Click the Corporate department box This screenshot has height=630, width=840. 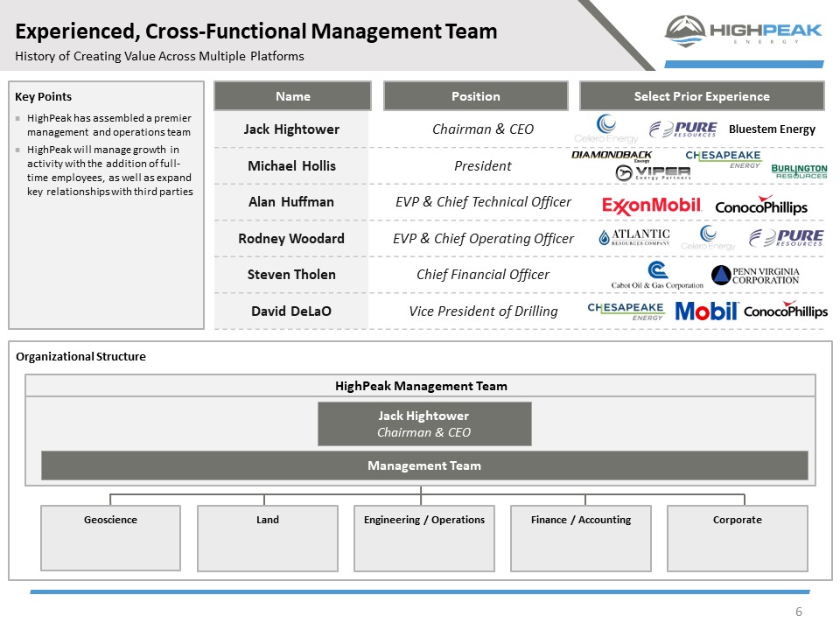coord(737,538)
